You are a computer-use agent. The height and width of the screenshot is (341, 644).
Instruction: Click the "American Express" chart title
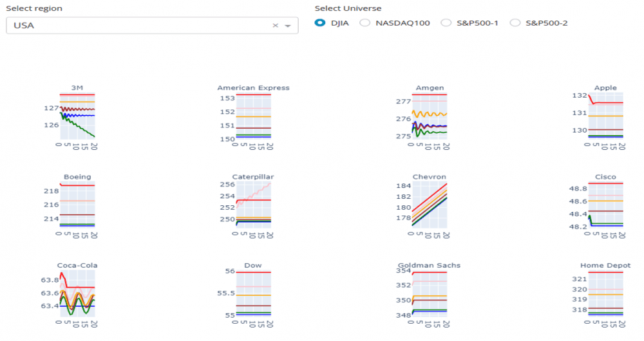tap(253, 88)
